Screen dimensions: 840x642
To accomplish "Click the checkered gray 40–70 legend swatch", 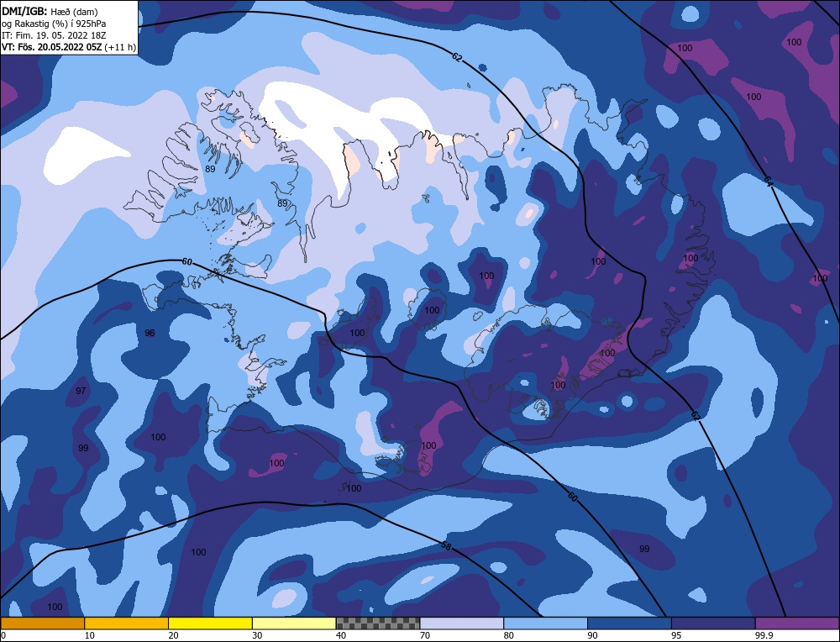I will pos(378,623).
